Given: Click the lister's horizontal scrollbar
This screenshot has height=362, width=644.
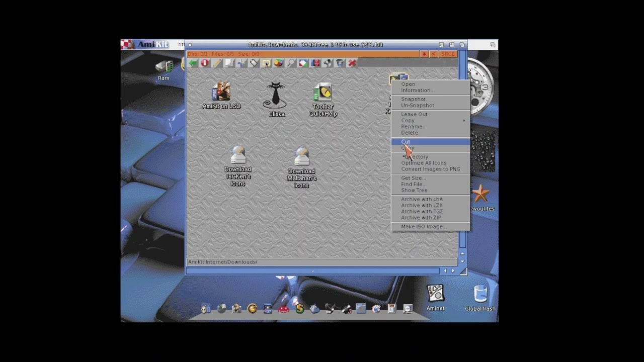Looking at the screenshot, I should [312, 271].
